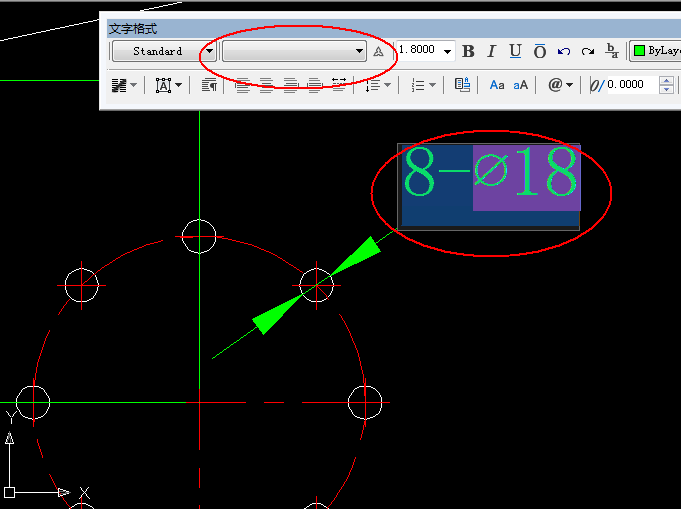
Task: Toggle Underline formatting
Action: (515, 51)
